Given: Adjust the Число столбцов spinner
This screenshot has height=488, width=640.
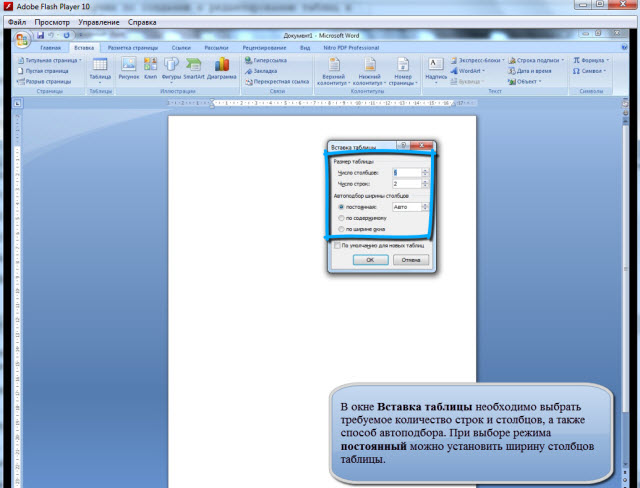Looking at the screenshot, I should [x=425, y=173].
